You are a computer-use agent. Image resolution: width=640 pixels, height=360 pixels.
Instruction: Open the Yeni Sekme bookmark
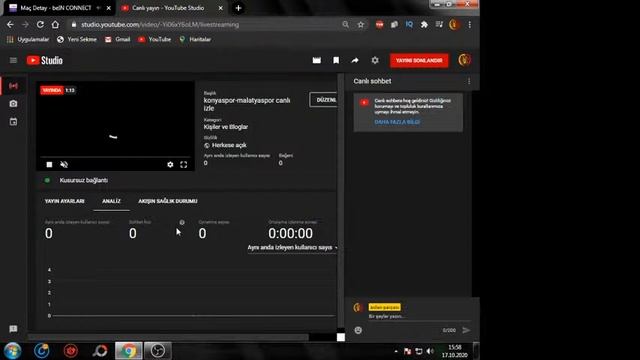[x=77, y=40]
